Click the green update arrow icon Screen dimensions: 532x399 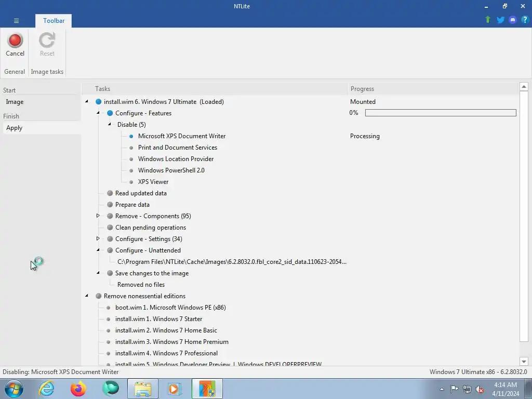(488, 20)
